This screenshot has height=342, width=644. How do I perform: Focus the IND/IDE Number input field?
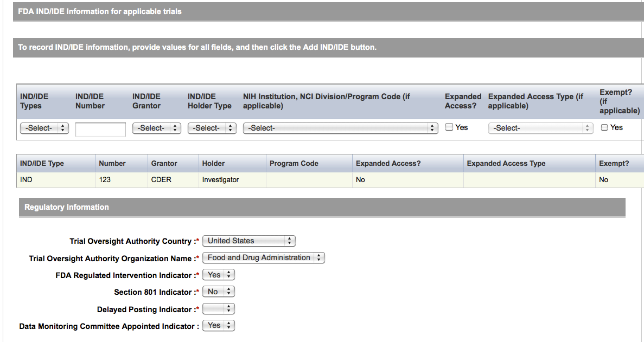tap(100, 129)
